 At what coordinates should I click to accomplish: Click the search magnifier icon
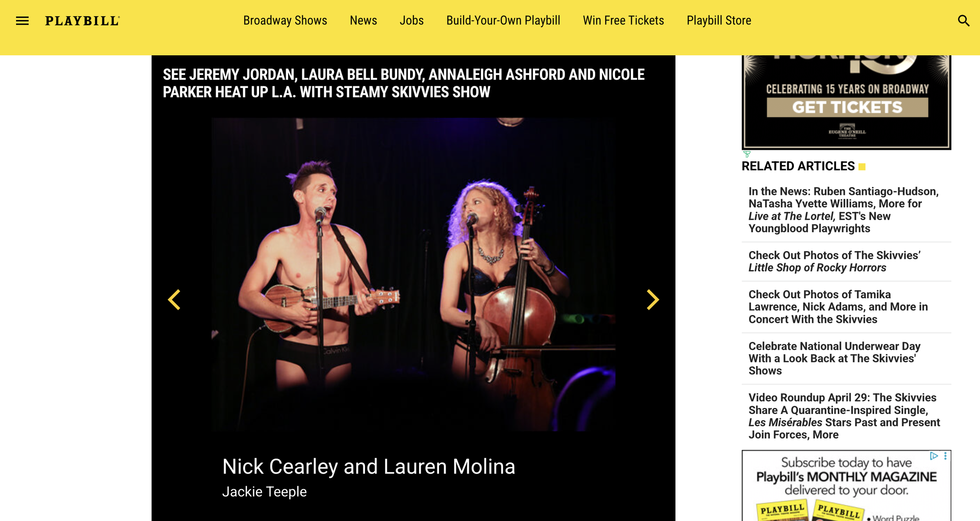(964, 21)
